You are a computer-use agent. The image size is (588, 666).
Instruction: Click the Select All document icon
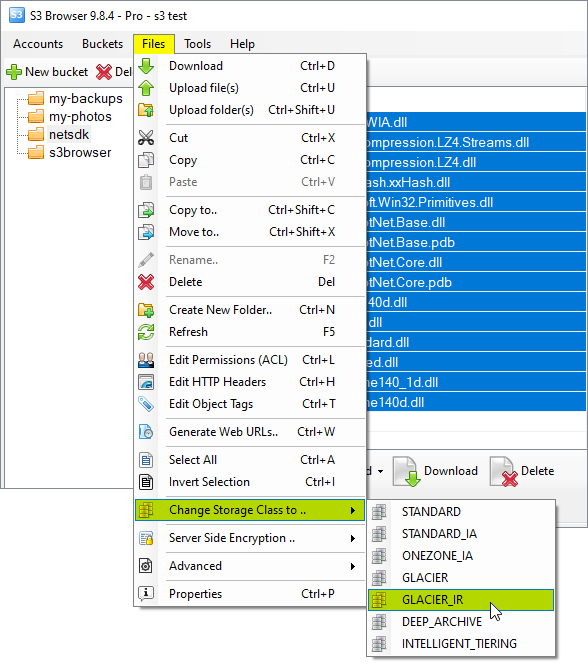(146, 460)
